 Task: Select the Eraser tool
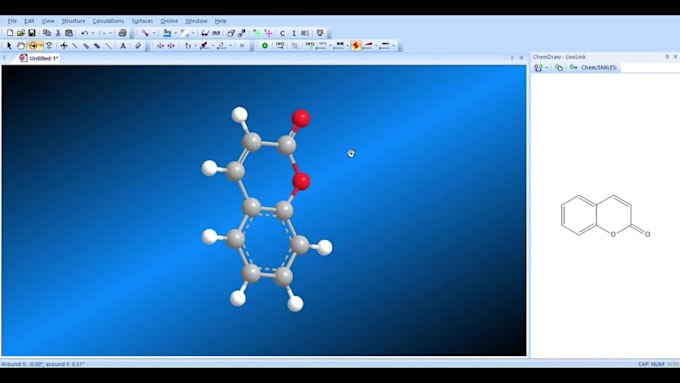[138, 46]
